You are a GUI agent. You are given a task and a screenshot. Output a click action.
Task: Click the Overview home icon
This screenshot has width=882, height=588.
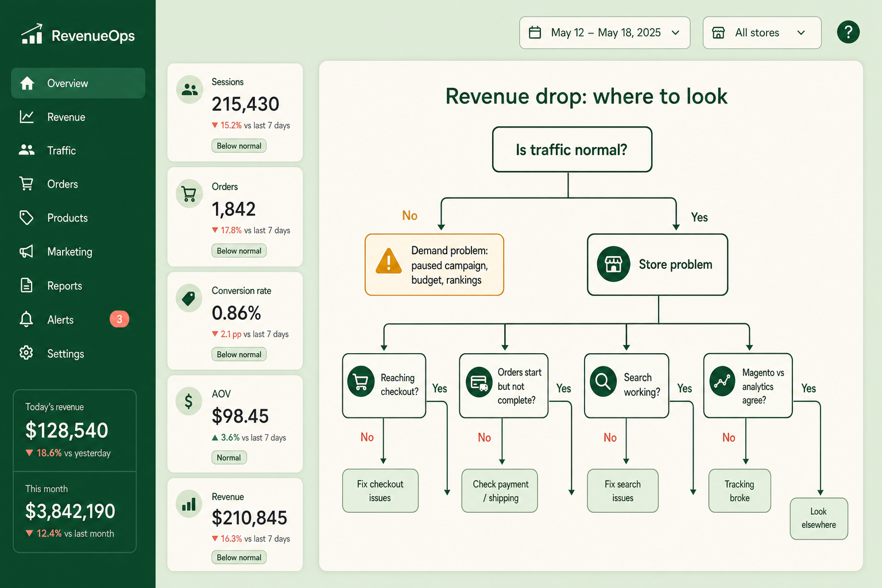(27, 83)
